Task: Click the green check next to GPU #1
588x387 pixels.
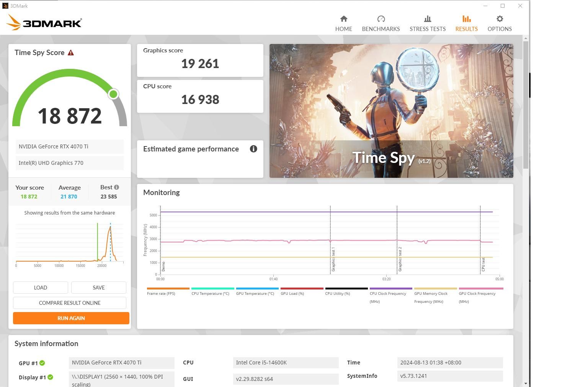Action: click(42, 363)
